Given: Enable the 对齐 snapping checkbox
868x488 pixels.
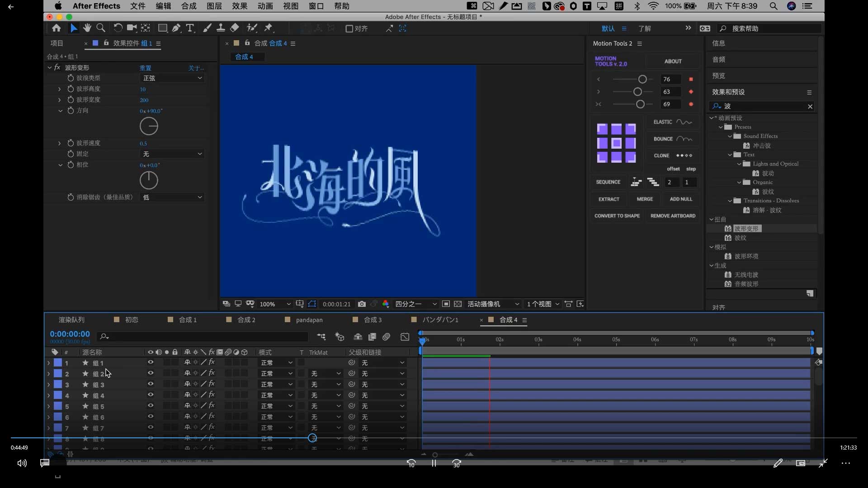Looking at the screenshot, I should pyautogui.click(x=349, y=28).
